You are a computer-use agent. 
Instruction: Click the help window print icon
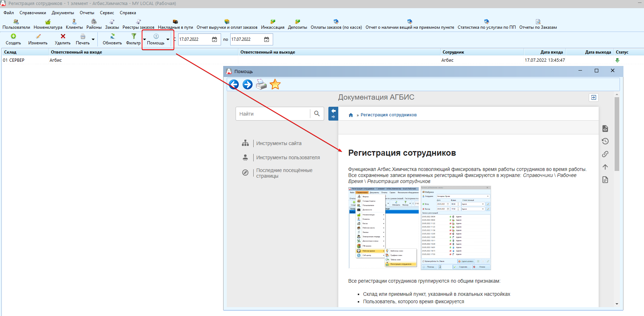tap(261, 84)
